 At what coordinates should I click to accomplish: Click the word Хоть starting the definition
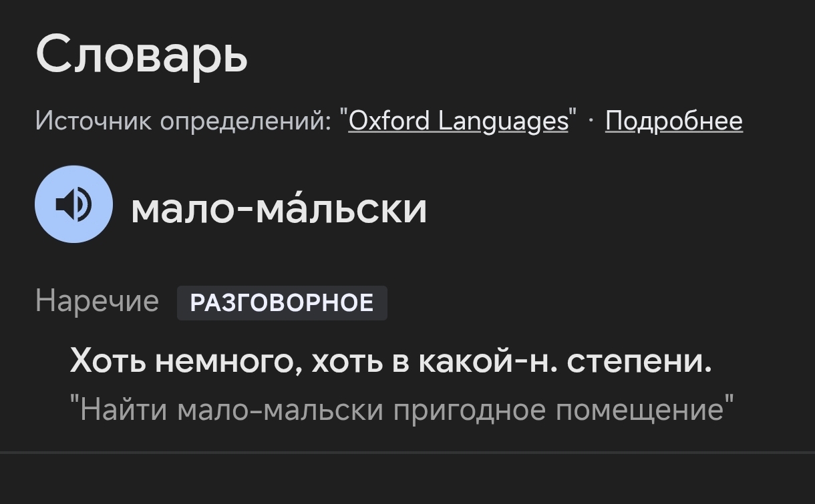(x=108, y=361)
